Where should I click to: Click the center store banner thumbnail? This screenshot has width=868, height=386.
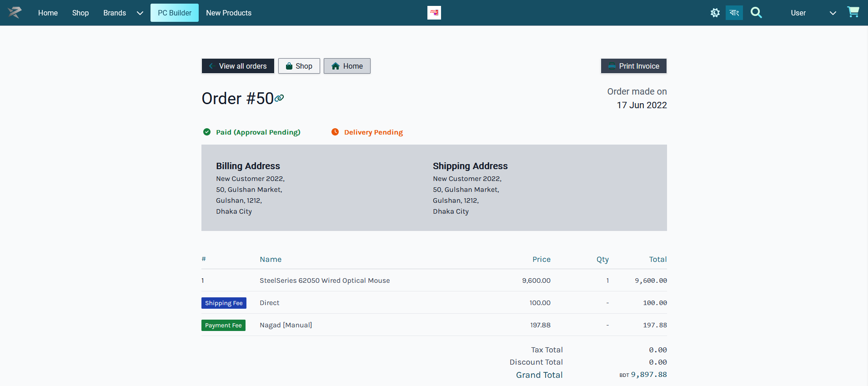coord(434,13)
